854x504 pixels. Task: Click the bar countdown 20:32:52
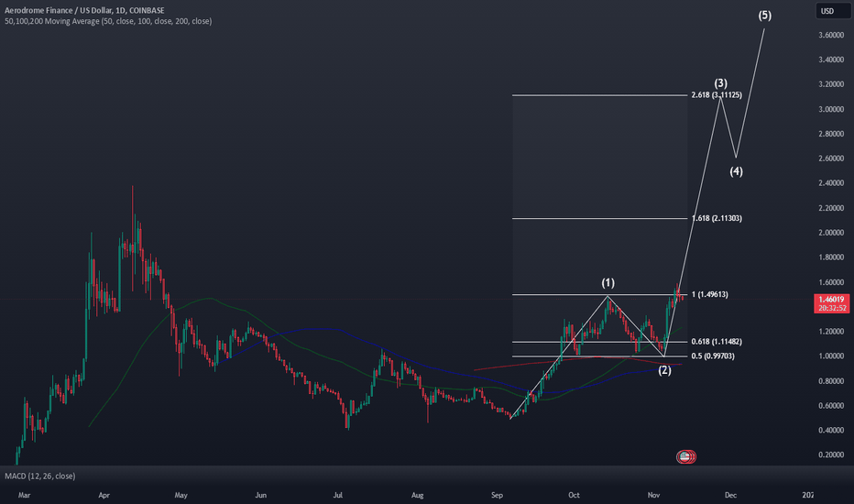tap(832, 309)
